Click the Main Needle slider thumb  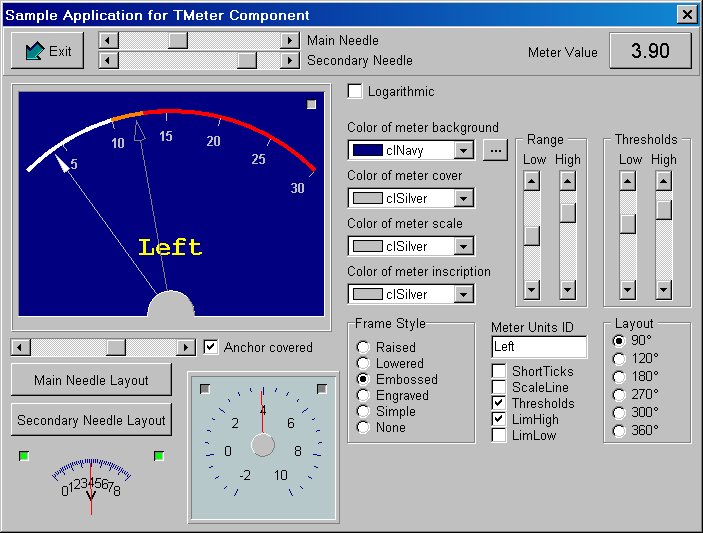point(178,40)
